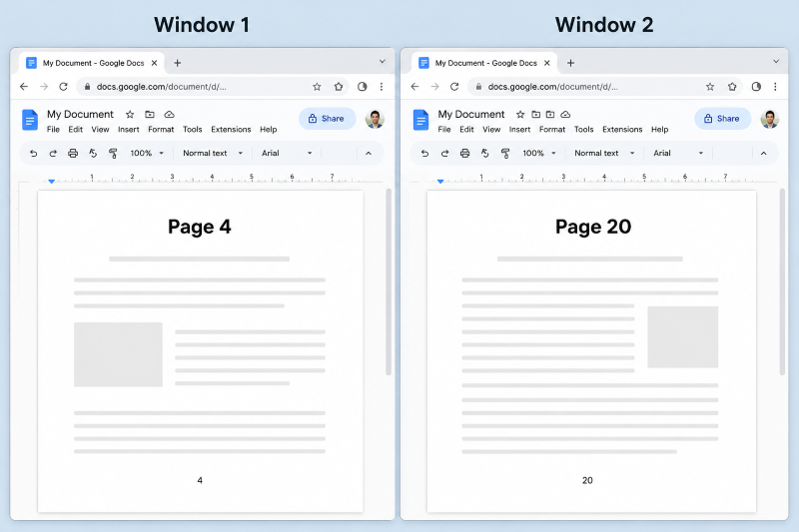Click left indent marker on Window 1 ruler
The width and height of the screenshot is (799, 532).
point(52,181)
